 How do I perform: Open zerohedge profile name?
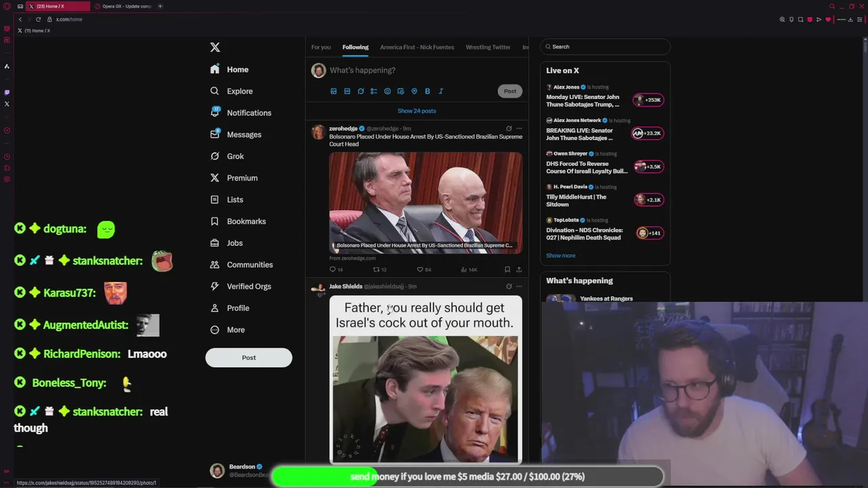point(343,128)
